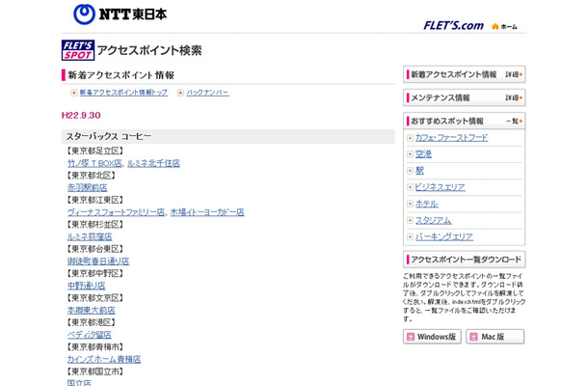This screenshot has width=588, height=386.
Task: Open the ルミネ荻窪店 link
Action: [90, 236]
